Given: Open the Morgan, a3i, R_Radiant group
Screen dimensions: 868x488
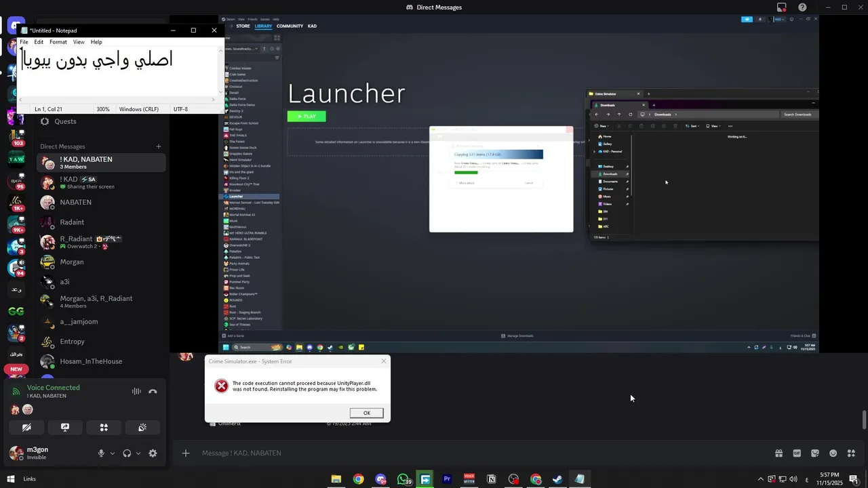Looking at the screenshot, I should pos(101,302).
